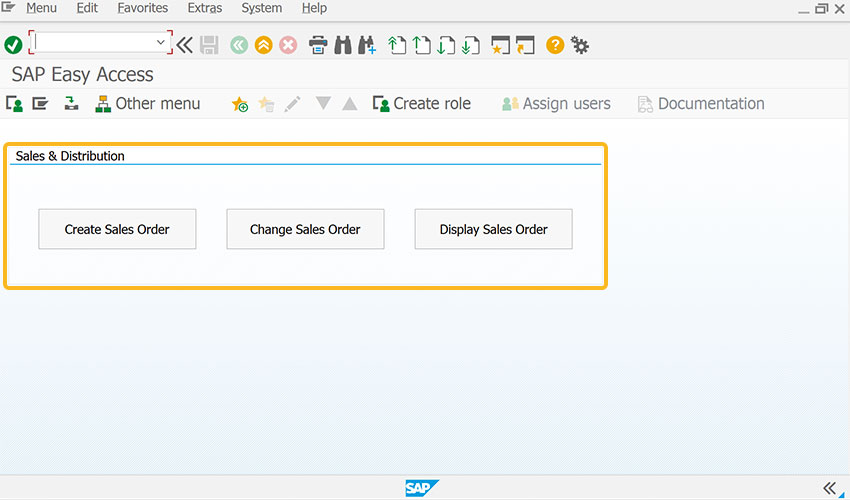Click the Save floppy disk icon
Screen dimensions: 850x500
[x=209, y=45]
